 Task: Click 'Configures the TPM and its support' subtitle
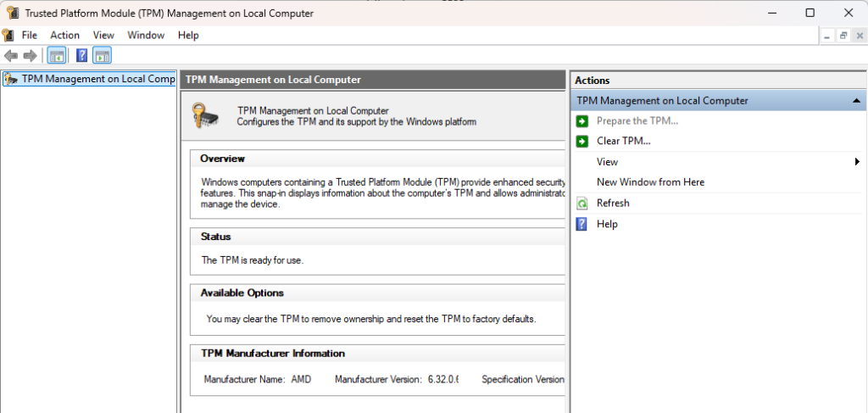point(357,121)
